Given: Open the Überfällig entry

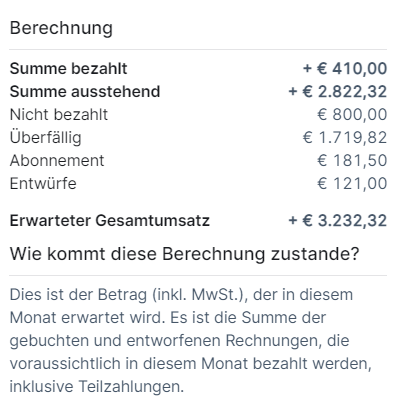Looking at the screenshot, I should tap(45, 137).
